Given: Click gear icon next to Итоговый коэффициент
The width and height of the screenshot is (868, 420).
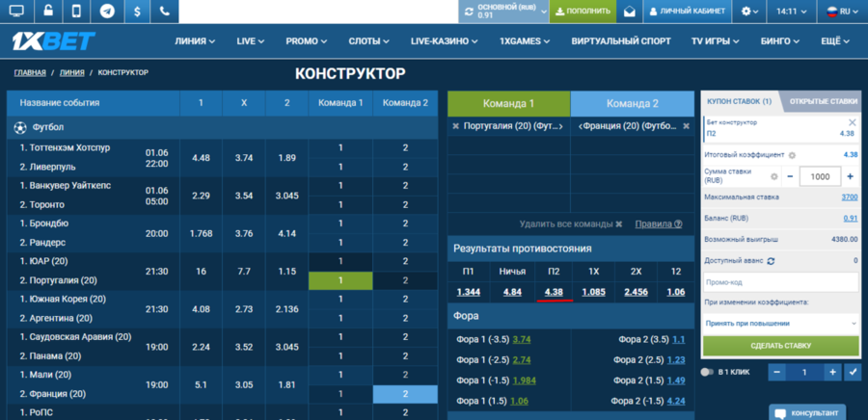Looking at the screenshot, I should 792,155.
